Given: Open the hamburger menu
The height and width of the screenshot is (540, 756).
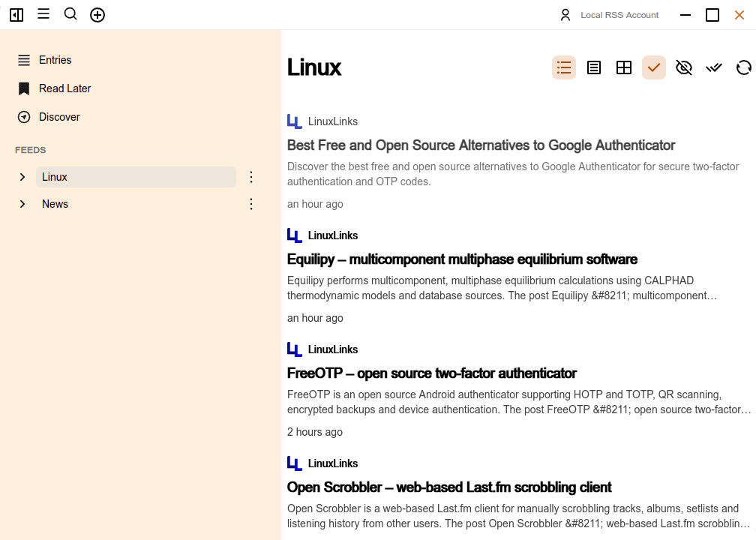Looking at the screenshot, I should coord(43,13).
